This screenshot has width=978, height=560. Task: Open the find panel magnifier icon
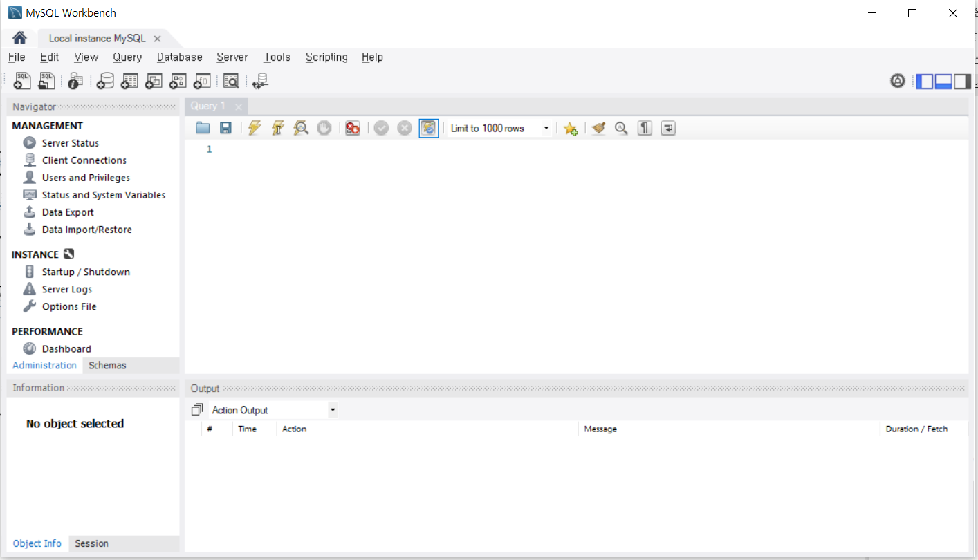621,128
